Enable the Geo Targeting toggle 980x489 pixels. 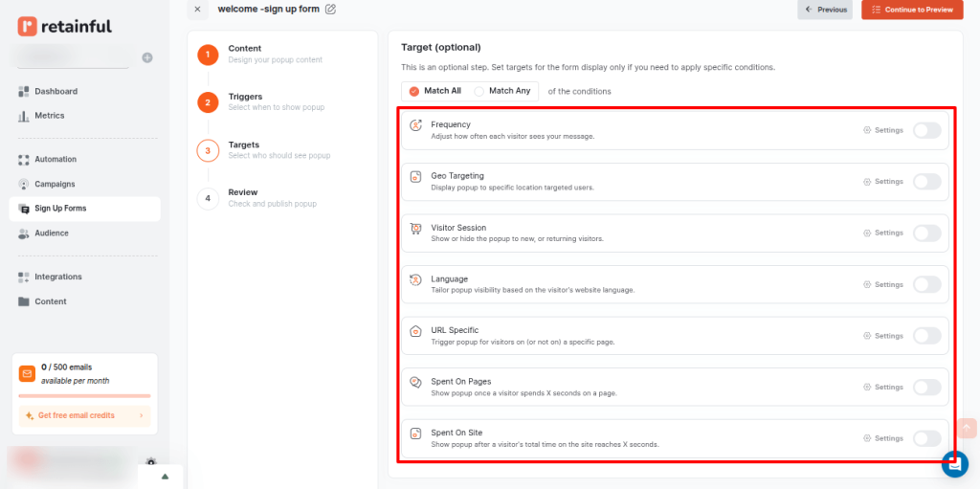[x=926, y=182]
